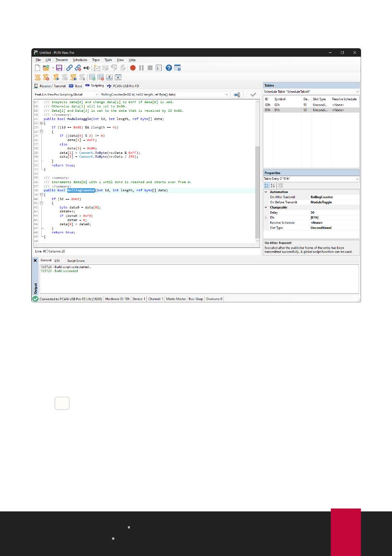Select the LIN output tab

57,261
